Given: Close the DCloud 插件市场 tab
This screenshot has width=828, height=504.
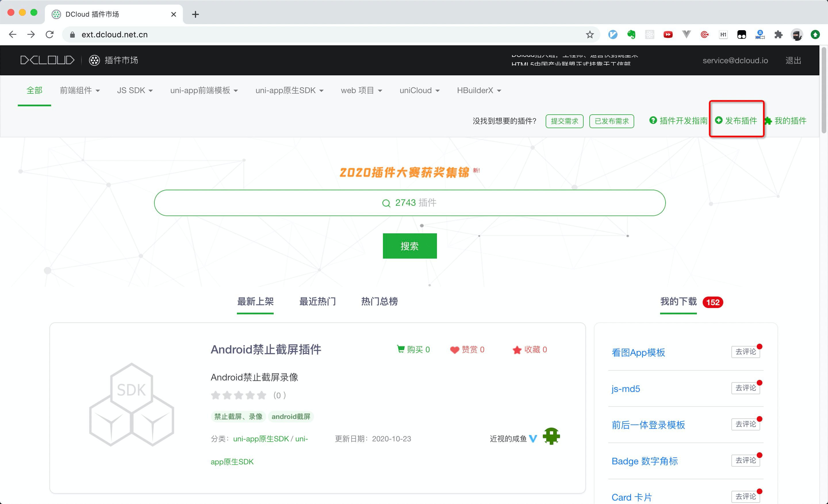Looking at the screenshot, I should click(173, 14).
